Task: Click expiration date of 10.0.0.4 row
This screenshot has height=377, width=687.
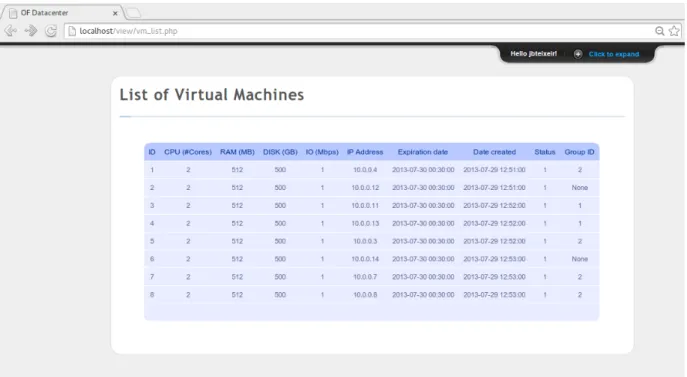Action: coord(423,170)
